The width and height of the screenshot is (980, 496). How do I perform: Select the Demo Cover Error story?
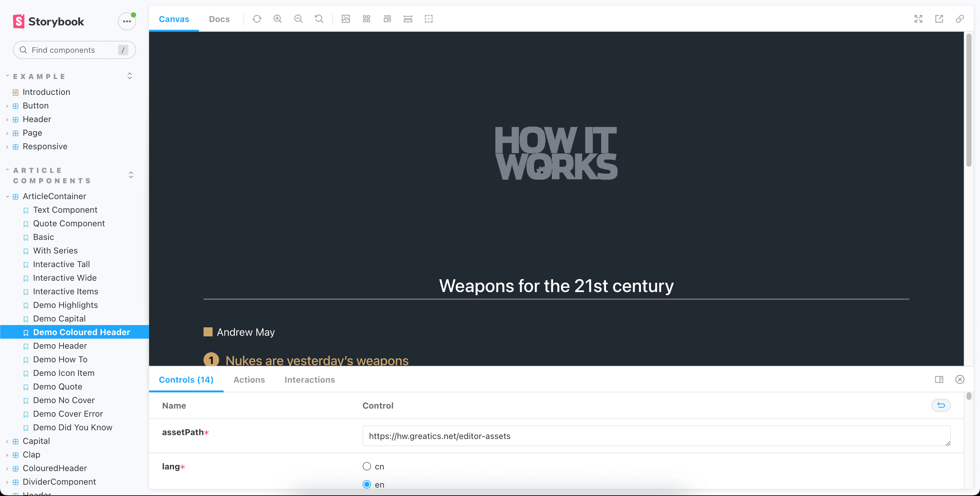[x=68, y=414]
